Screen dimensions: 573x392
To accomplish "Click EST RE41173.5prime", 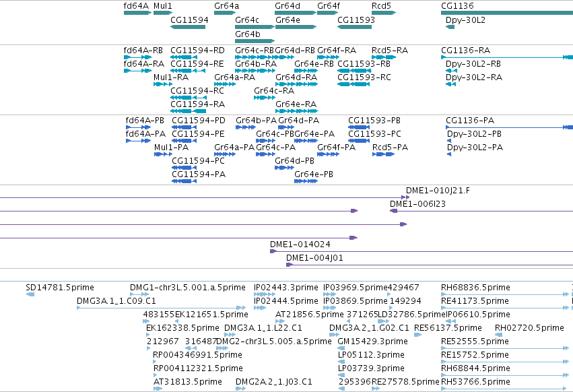I will coord(505,308).
